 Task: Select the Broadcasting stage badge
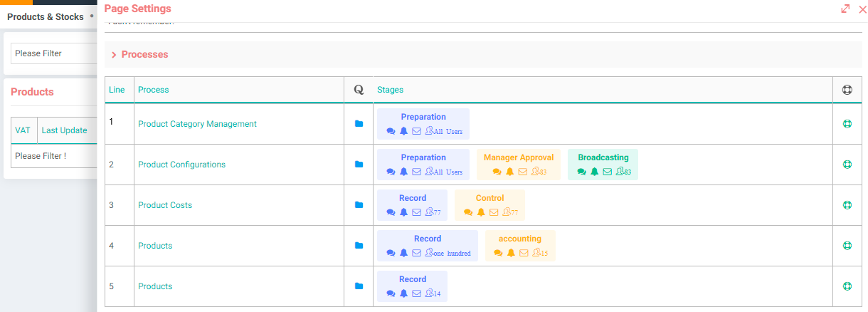coord(603,157)
